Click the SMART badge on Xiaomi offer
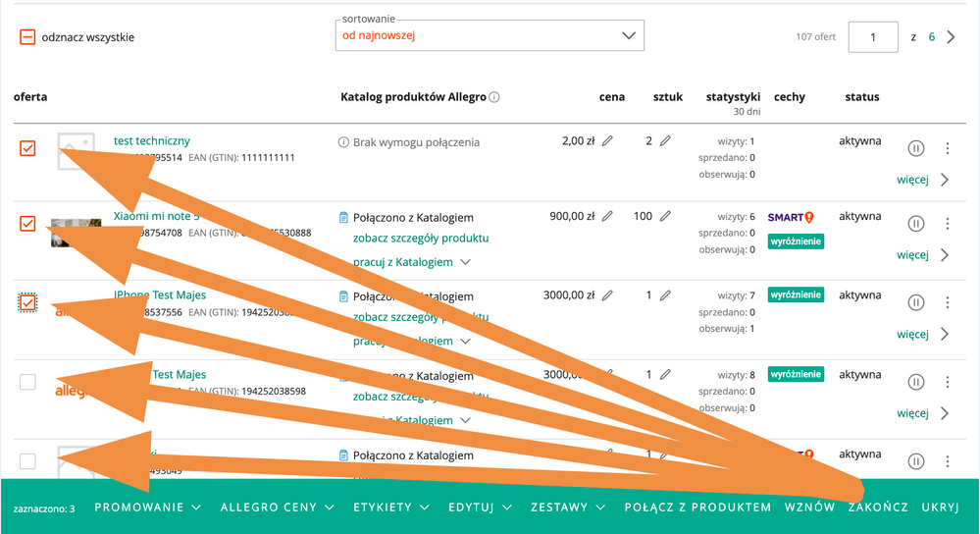 pos(791,217)
